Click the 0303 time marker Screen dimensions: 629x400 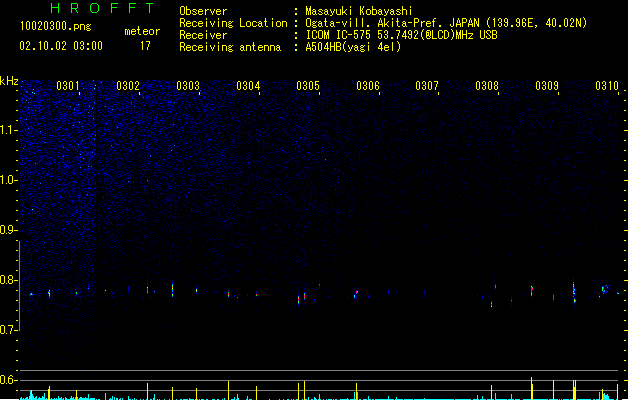coord(188,85)
